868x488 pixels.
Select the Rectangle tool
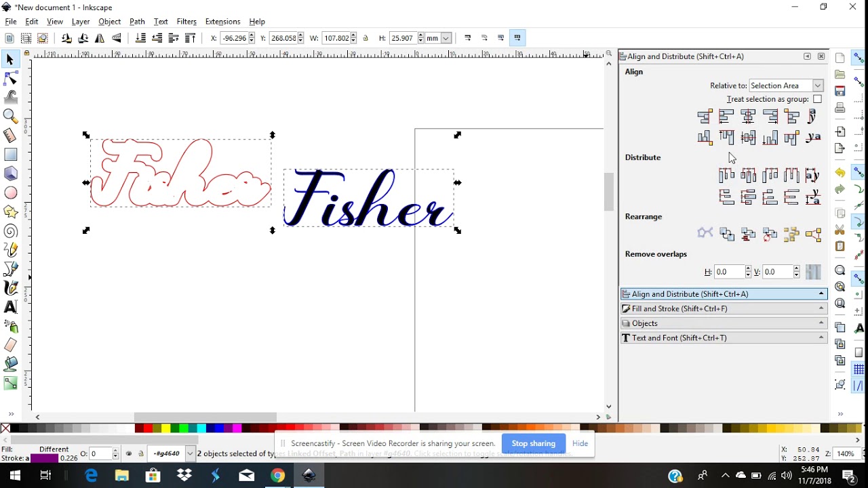click(10, 155)
